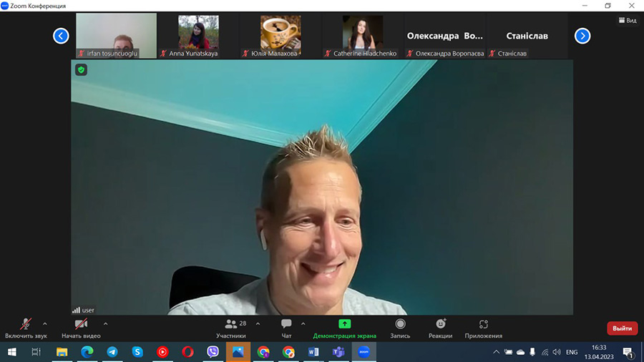Open microphone tray indicator
The height and width of the screenshot is (362, 644).
coord(532,352)
